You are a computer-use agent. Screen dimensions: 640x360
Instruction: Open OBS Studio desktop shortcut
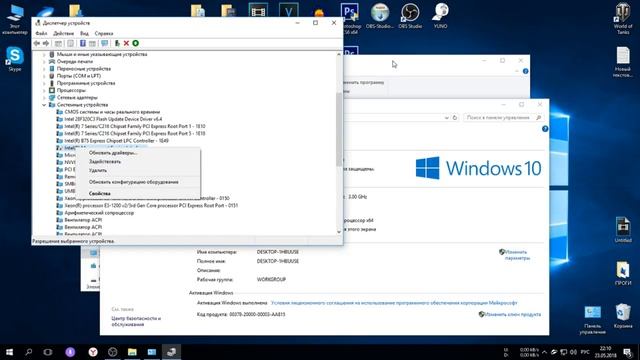[x=410, y=16]
